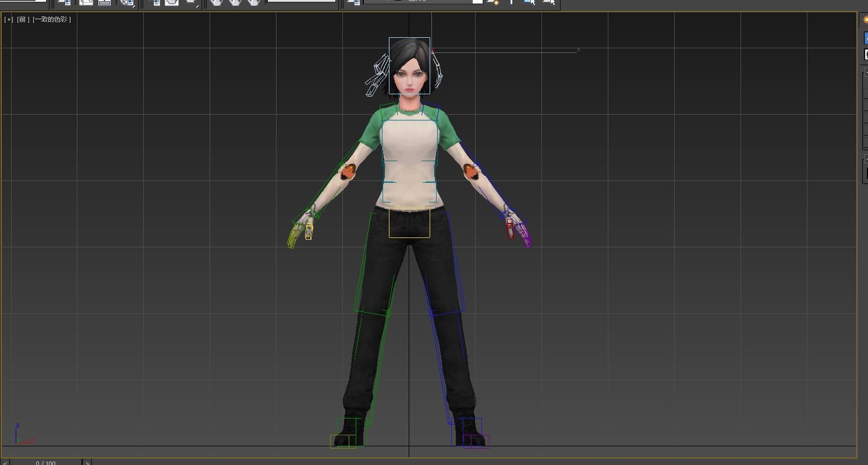
Task: Click the Create New Layer sparkle icon
Action: [494, 2]
